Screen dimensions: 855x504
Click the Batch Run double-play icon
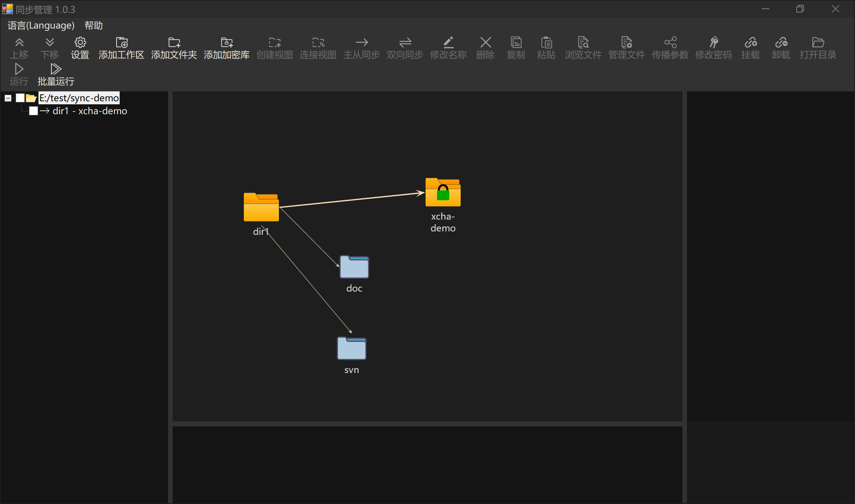56,69
